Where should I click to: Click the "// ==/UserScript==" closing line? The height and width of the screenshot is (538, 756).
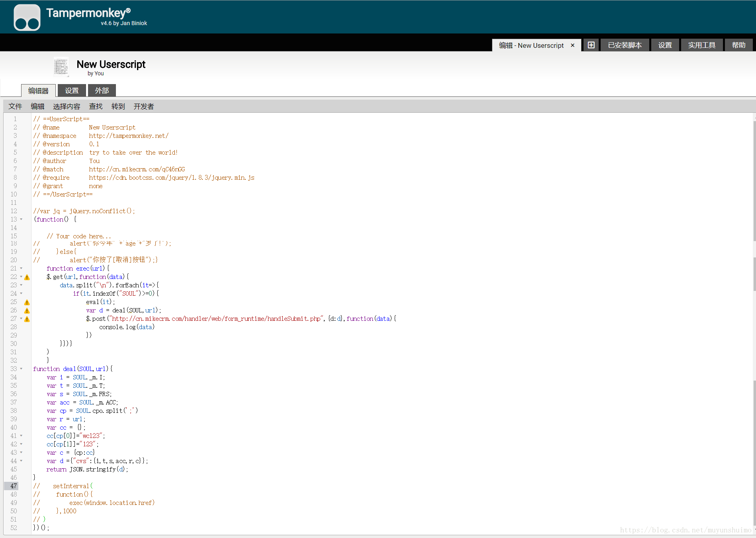63,194
